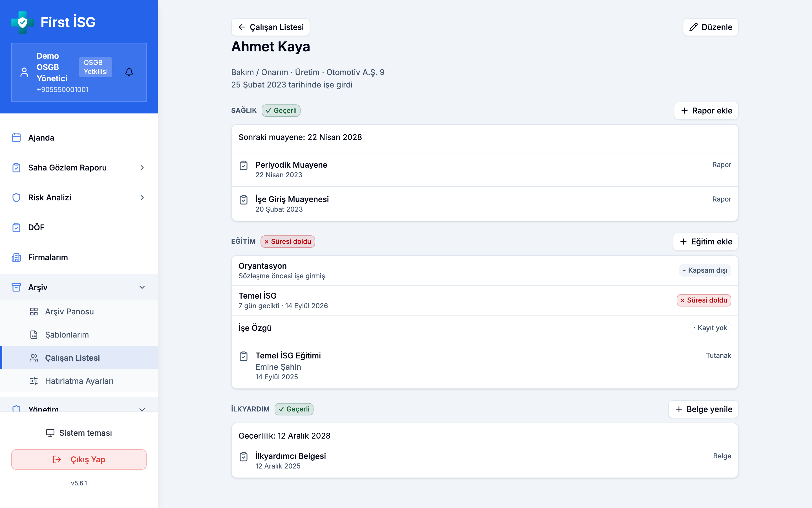
Task: Click the Geçerli badge next to SAĞLIK
Action: tap(281, 111)
